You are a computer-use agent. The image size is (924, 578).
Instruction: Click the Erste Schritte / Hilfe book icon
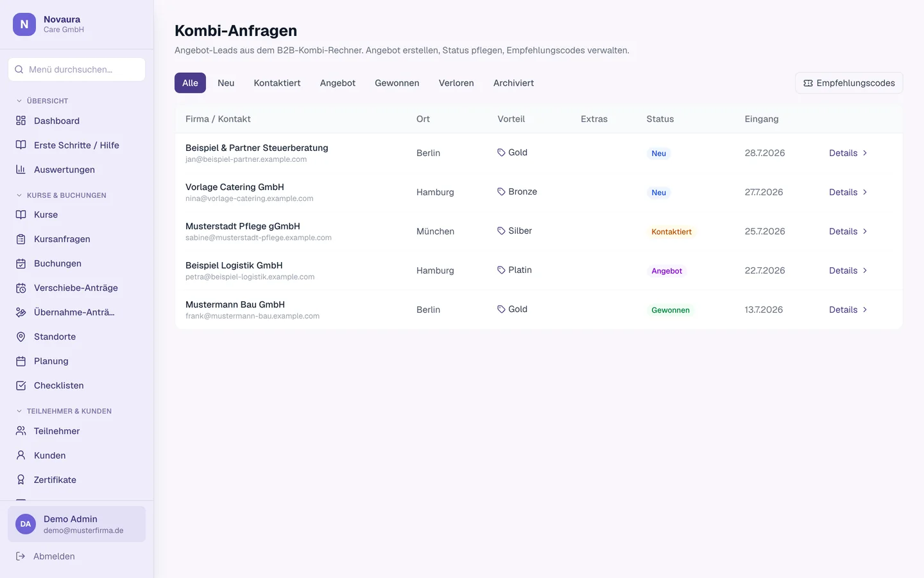[x=21, y=145]
